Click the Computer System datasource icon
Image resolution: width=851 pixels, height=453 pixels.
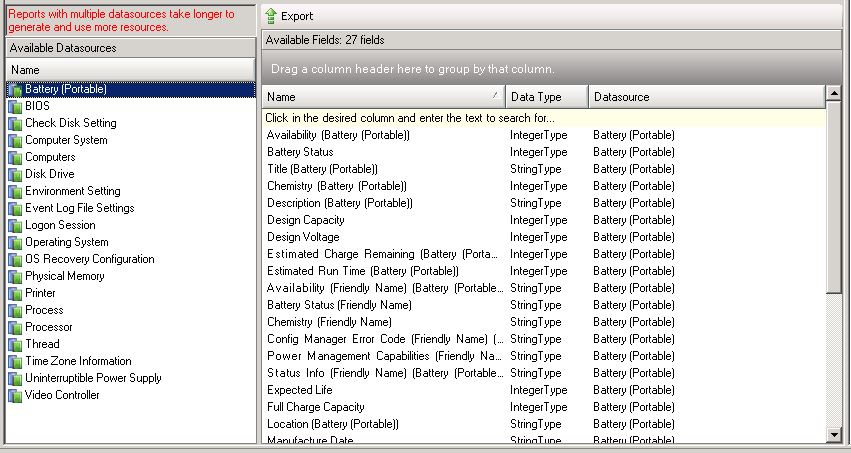tap(15, 141)
